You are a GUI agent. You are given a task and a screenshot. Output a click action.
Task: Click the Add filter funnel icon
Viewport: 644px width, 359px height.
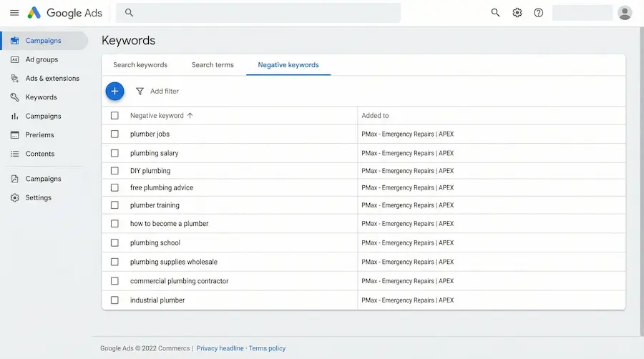pos(140,91)
